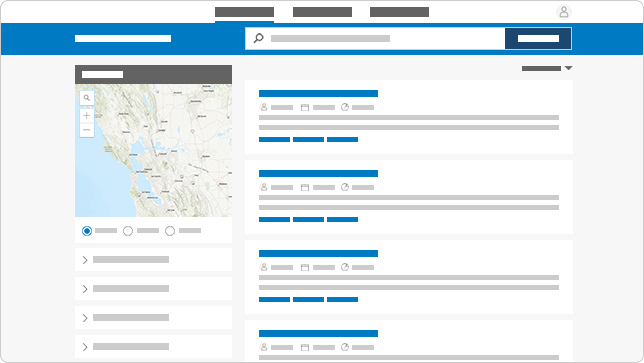Click the clock icon in fourth result card
The image size is (644, 363).
[345, 347]
